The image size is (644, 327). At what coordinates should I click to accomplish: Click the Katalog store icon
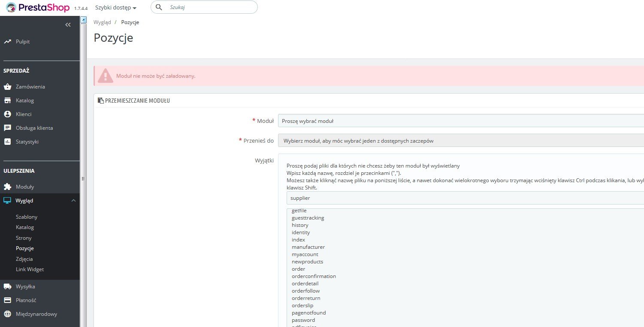click(x=7, y=101)
